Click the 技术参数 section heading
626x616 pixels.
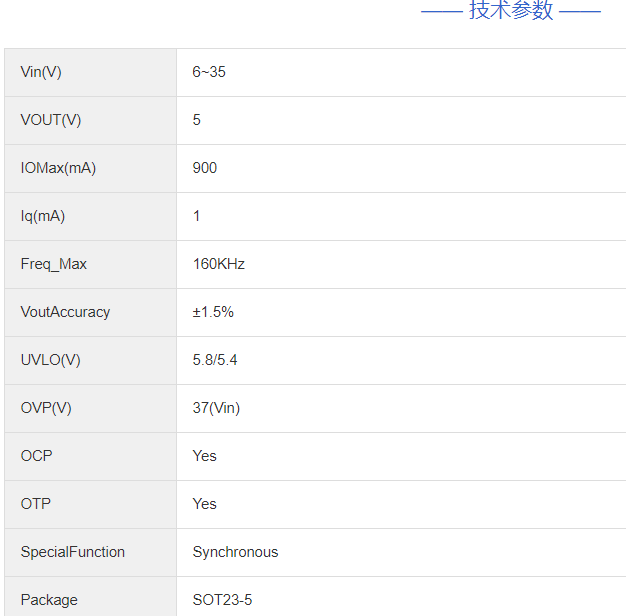pyautogui.click(x=511, y=11)
